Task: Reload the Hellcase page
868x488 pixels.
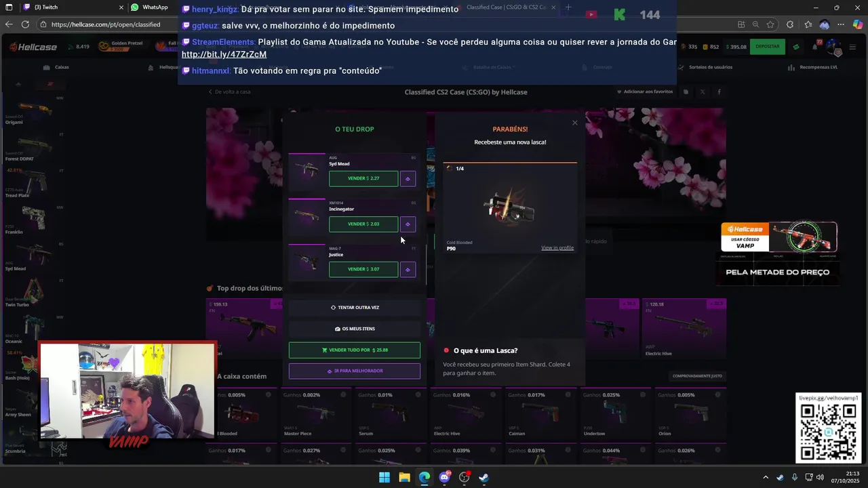Action: pyautogui.click(x=25, y=24)
